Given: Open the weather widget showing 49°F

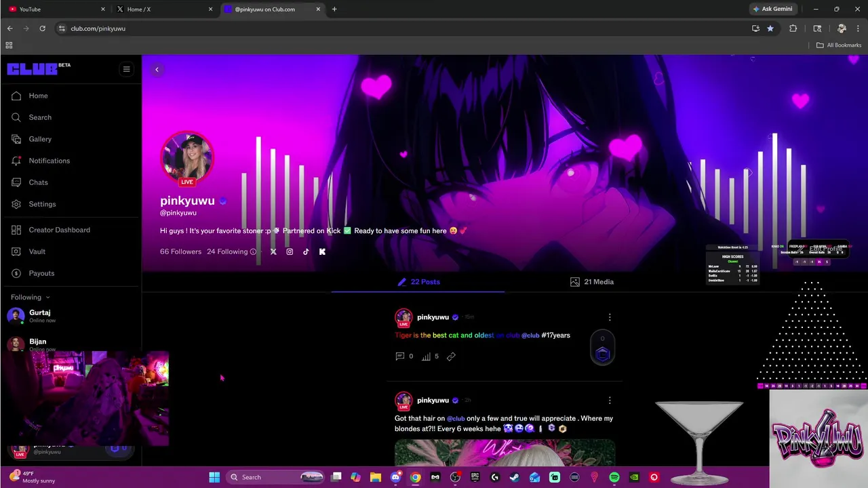Looking at the screenshot, I should [33, 477].
